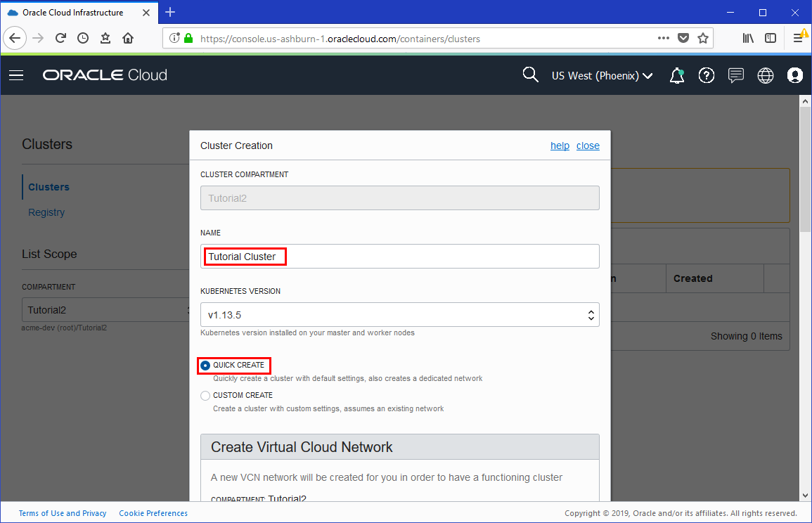The width and height of the screenshot is (812, 523).
Task: Reload the page
Action: click(60, 39)
